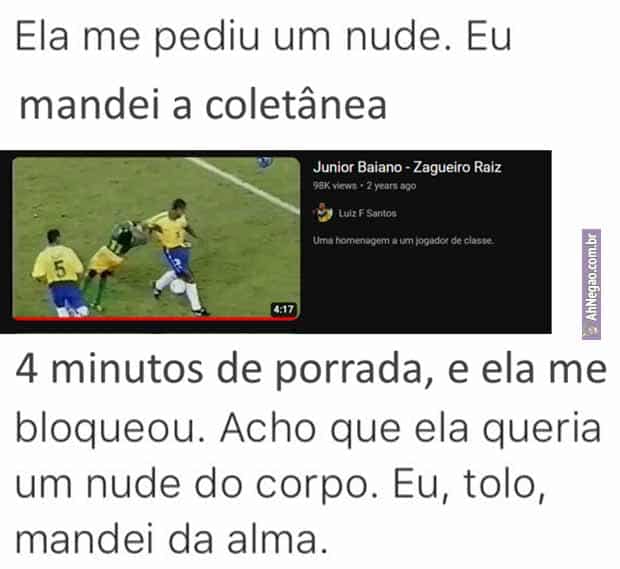Open the Luiz F Santos channel avatar
Screen dimensions: 620x569
pyautogui.click(x=324, y=213)
